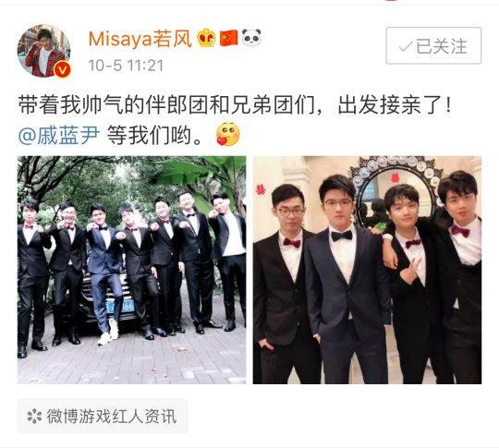Open the indoor four men photo
This screenshot has width=499, height=448.
[367, 270]
